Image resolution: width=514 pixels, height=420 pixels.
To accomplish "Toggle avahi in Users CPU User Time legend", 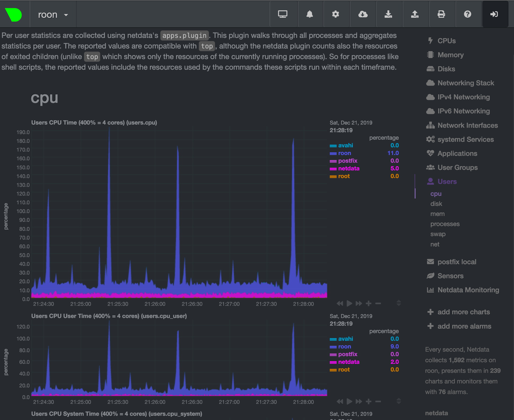I will coord(345,339).
